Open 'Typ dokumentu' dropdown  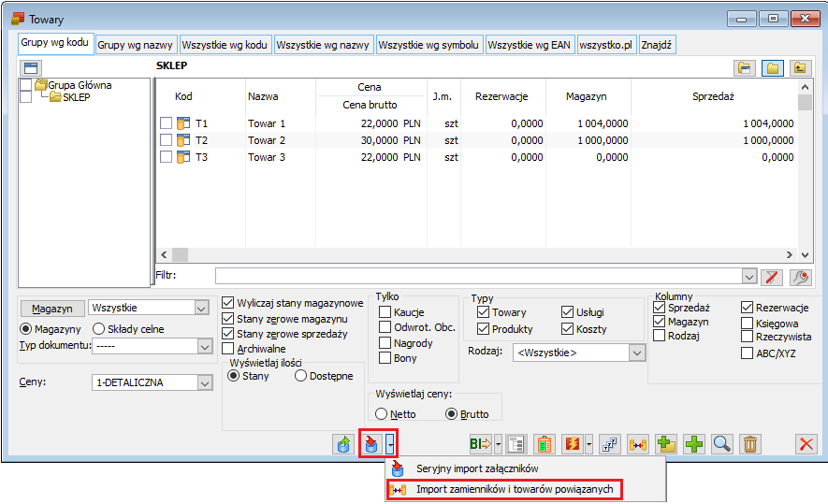coord(205,346)
